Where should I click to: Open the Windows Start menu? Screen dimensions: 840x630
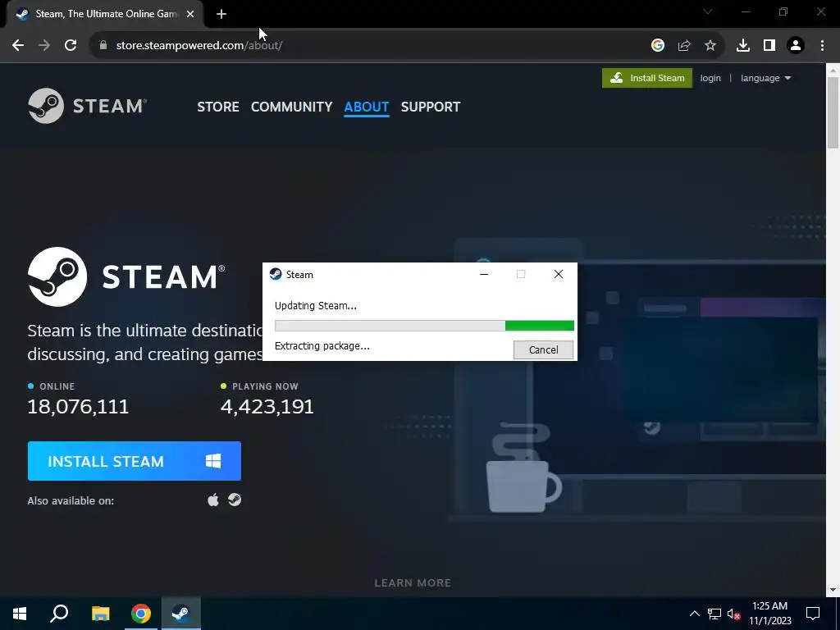coord(20,614)
